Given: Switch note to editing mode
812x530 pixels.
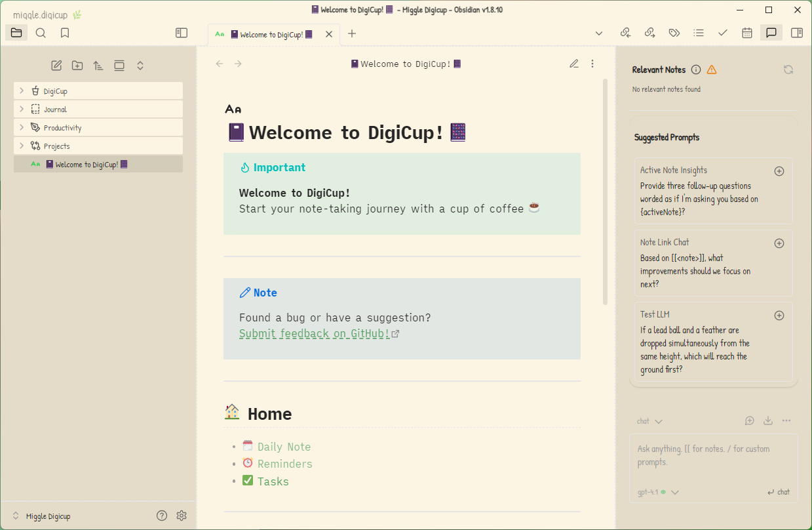Looking at the screenshot, I should 574,64.
